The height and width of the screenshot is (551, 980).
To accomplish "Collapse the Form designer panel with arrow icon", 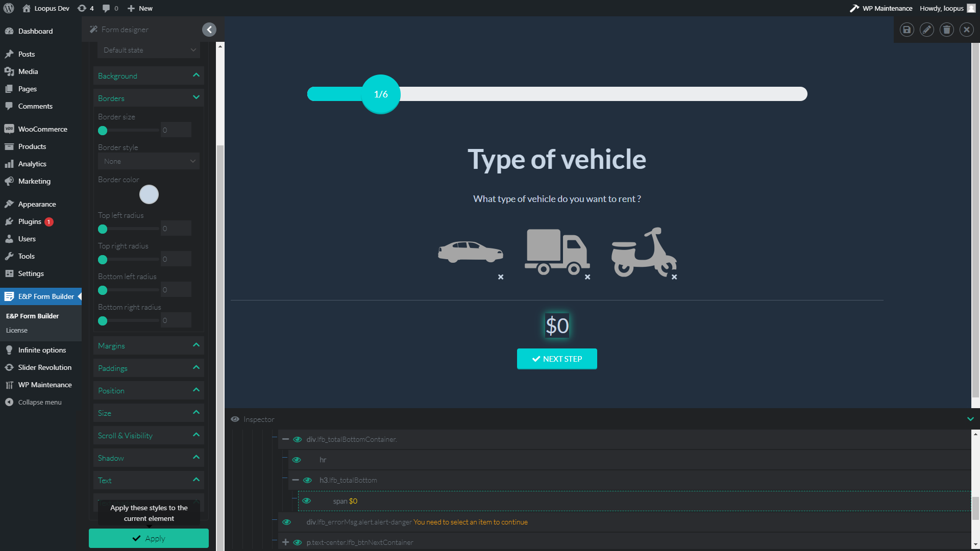I will [209, 30].
